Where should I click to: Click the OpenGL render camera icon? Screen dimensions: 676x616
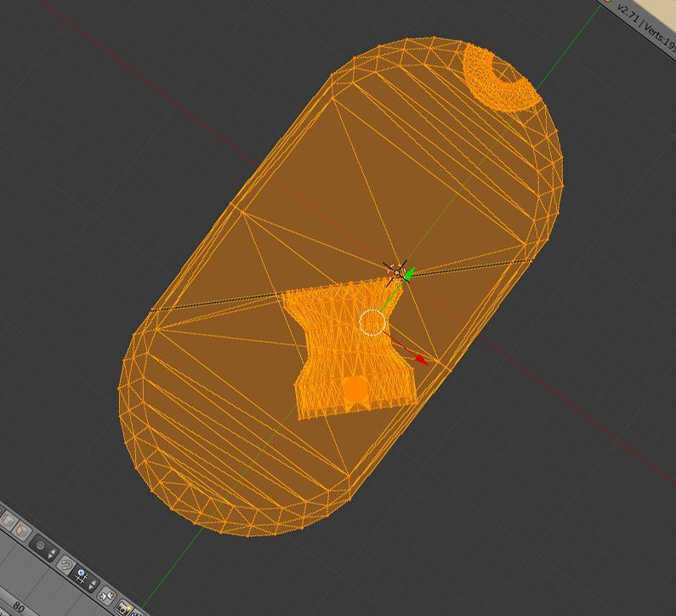pyautogui.click(x=122, y=607)
